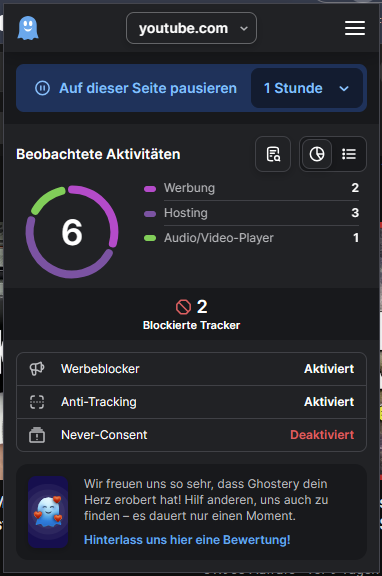
Task: Click the Werbeblocker megaphone icon
Action: (x=37, y=368)
